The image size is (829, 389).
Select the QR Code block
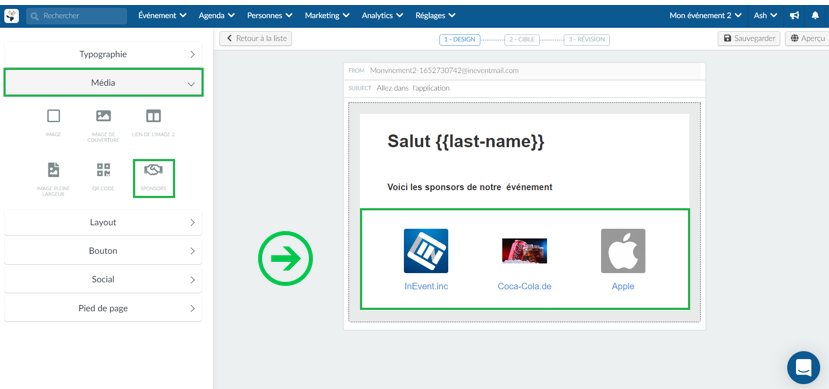point(103,177)
